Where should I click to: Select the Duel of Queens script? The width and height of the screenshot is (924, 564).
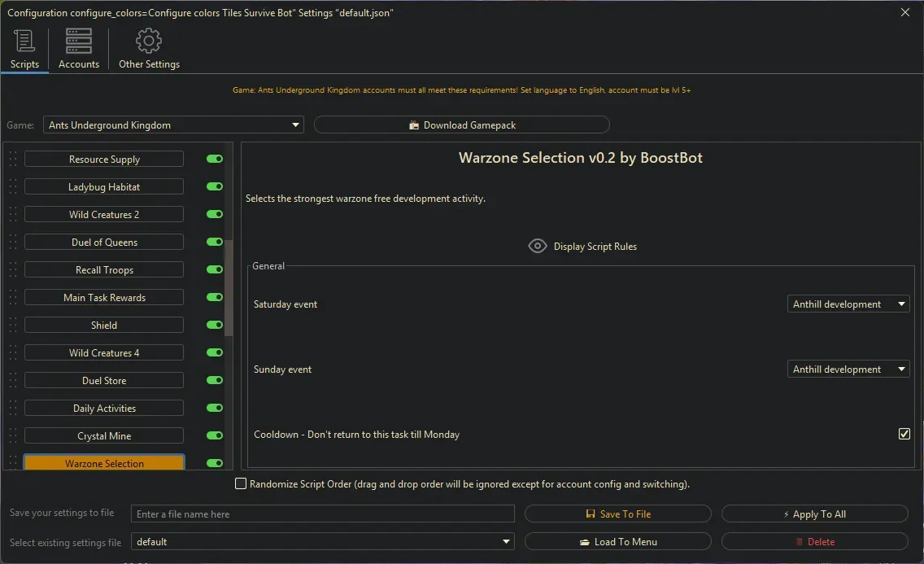104,242
